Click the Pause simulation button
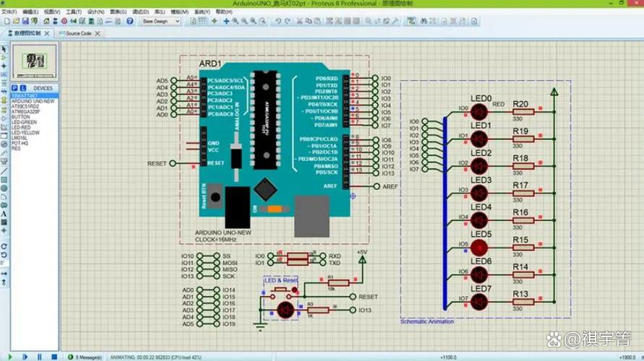Image resolution: width=644 pixels, height=361 pixels. coord(40,357)
